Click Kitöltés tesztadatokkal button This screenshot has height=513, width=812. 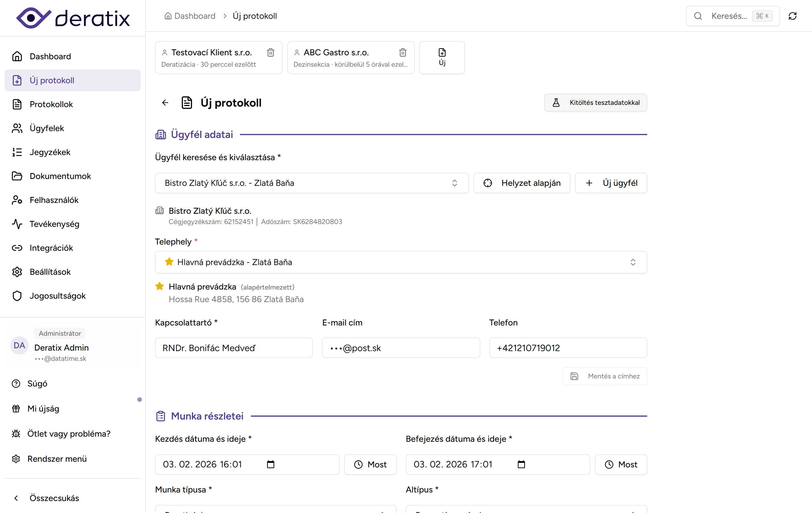pos(595,103)
